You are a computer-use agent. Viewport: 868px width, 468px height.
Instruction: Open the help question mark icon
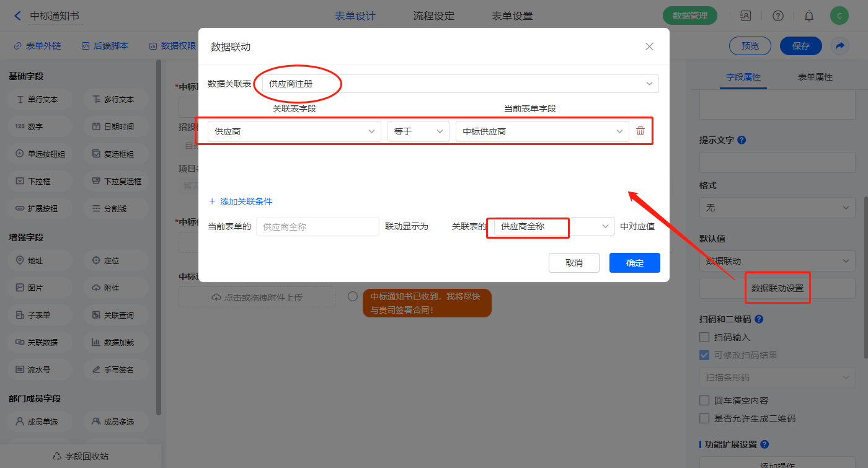coord(778,16)
